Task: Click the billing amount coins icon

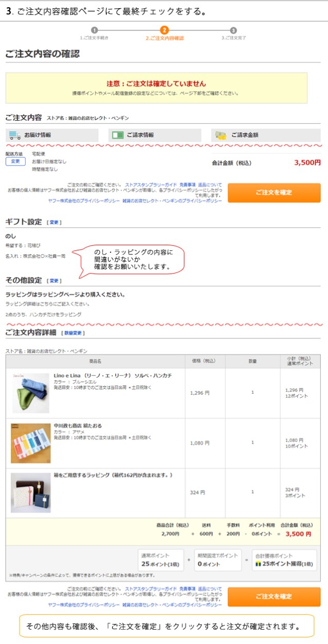Action: click(221, 135)
